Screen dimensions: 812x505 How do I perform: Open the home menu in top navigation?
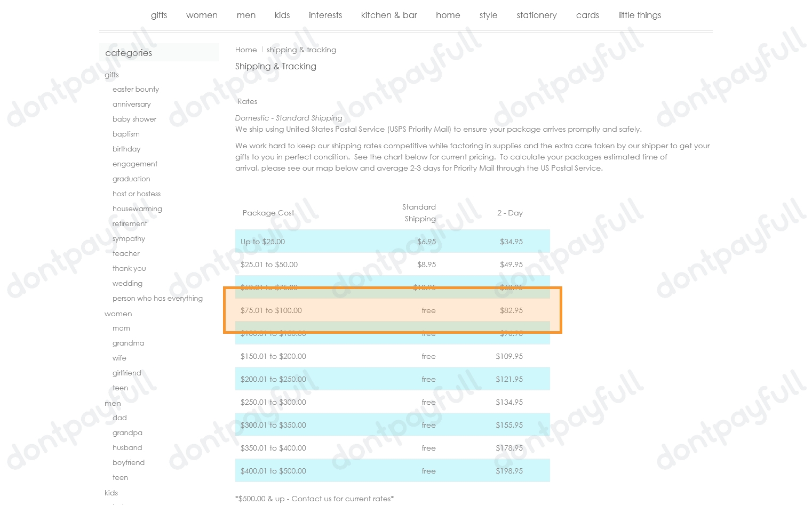coord(448,15)
